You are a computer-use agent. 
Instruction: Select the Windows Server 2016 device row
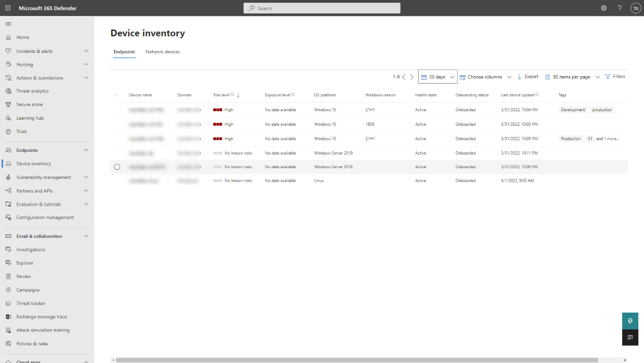117,166
